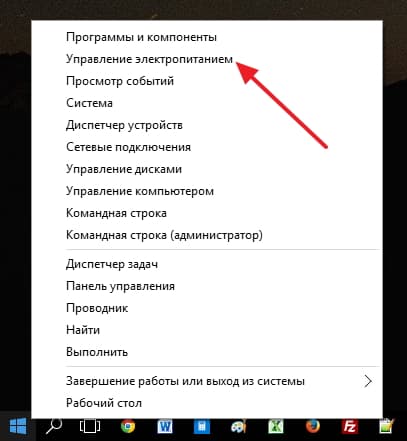Viewport: 407px width, 441px height.
Task: Open FileZilla from the taskbar
Action: click(350, 426)
